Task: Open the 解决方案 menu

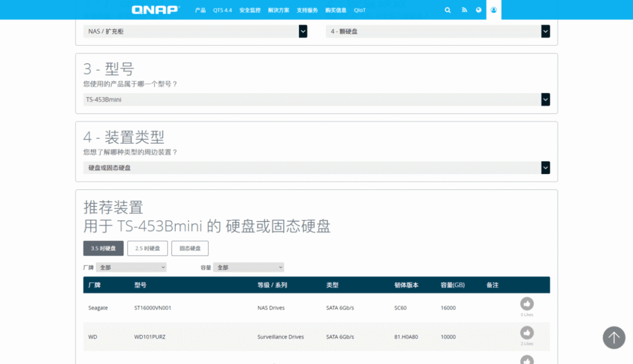Action: [x=278, y=10]
